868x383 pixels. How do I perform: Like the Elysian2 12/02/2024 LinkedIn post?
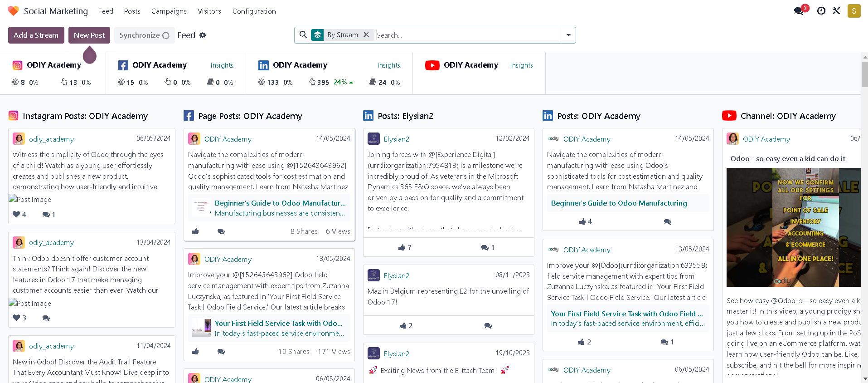tap(402, 247)
